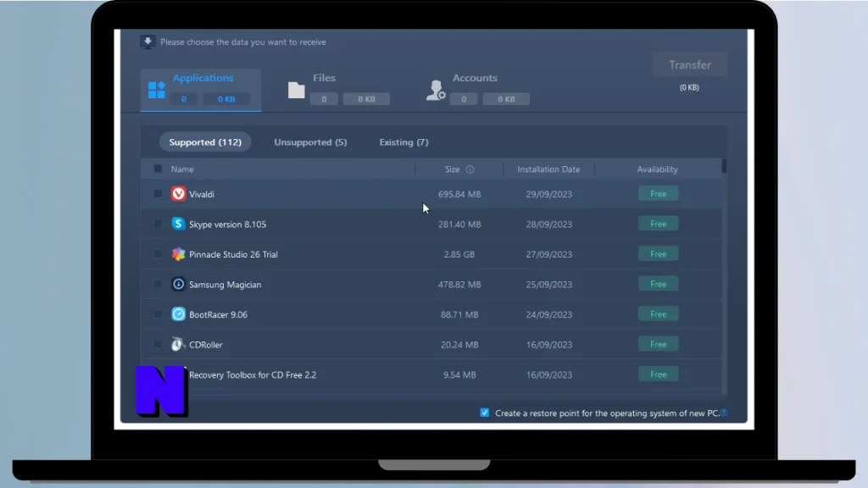868x488 pixels.
Task: Click the Files document icon
Action: tap(296, 90)
